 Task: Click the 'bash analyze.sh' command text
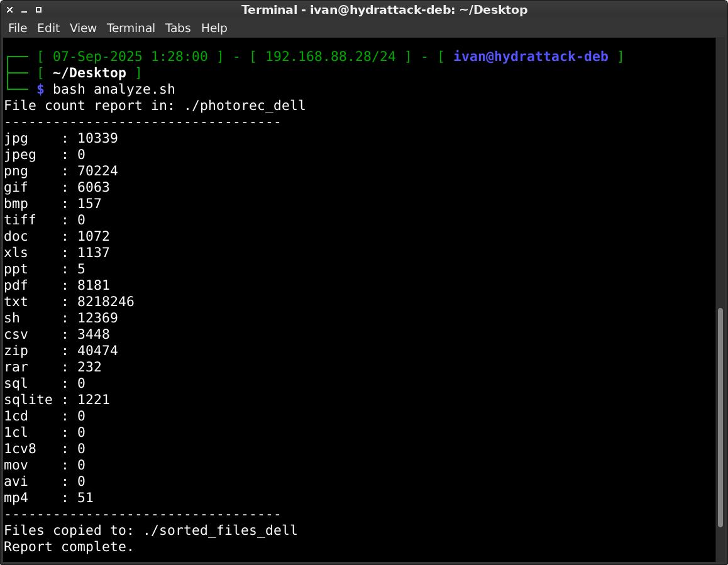(114, 89)
